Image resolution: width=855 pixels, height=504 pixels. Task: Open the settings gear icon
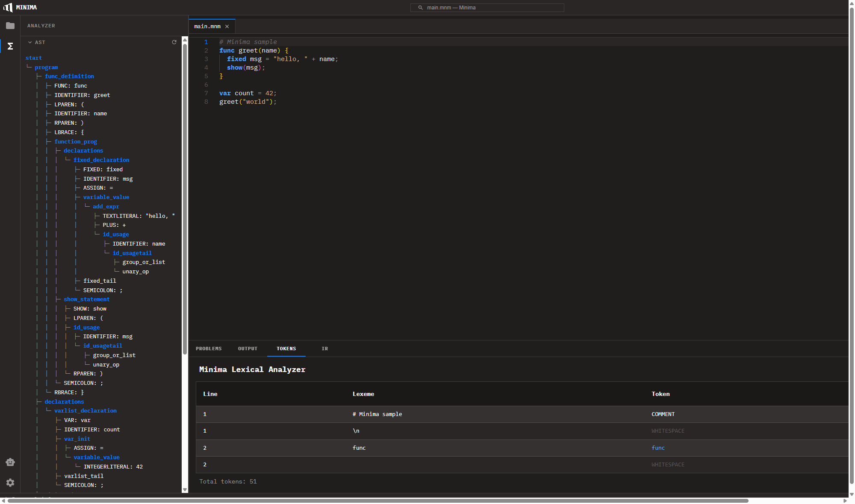pos(10,483)
